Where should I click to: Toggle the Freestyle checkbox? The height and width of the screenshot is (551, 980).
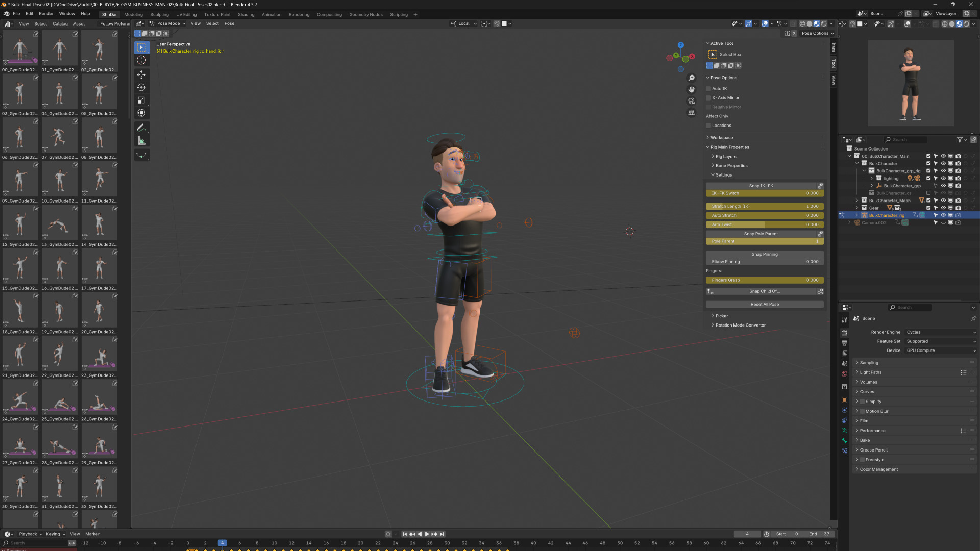pos(862,460)
